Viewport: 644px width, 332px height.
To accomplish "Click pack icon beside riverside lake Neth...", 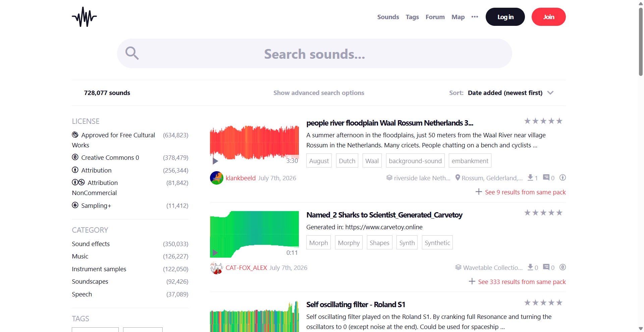I will pyautogui.click(x=389, y=178).
